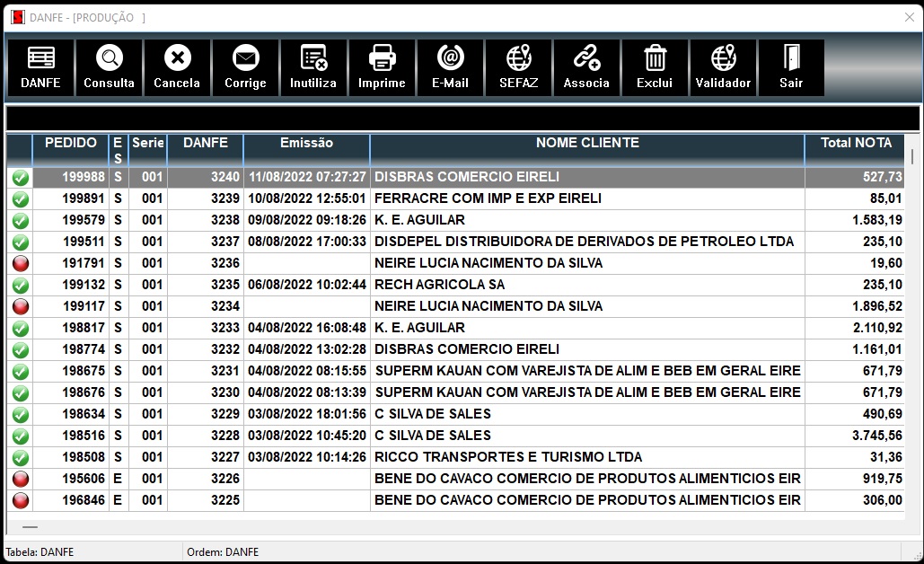Click green status icon for pedido 199579
This screenshot has height=564, width=924.
click(x=21, y=220)
